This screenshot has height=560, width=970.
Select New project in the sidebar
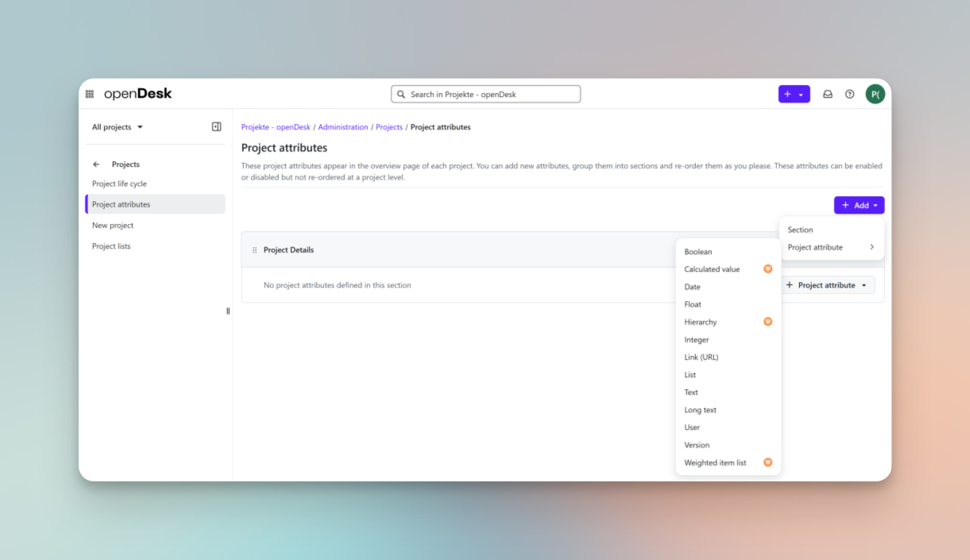click(x=114, y=225)
